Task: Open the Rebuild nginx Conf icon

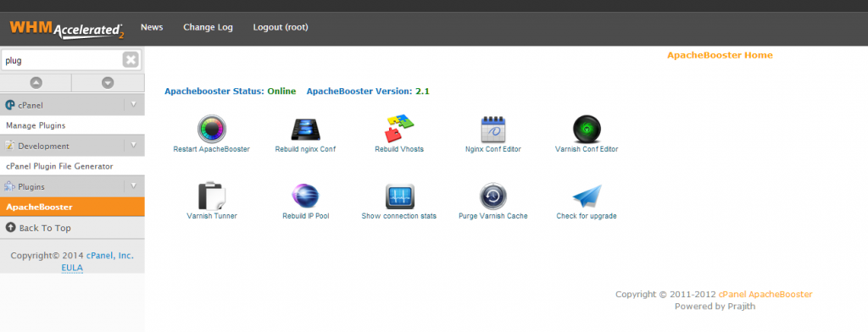Action: click(x=305, y=129)
